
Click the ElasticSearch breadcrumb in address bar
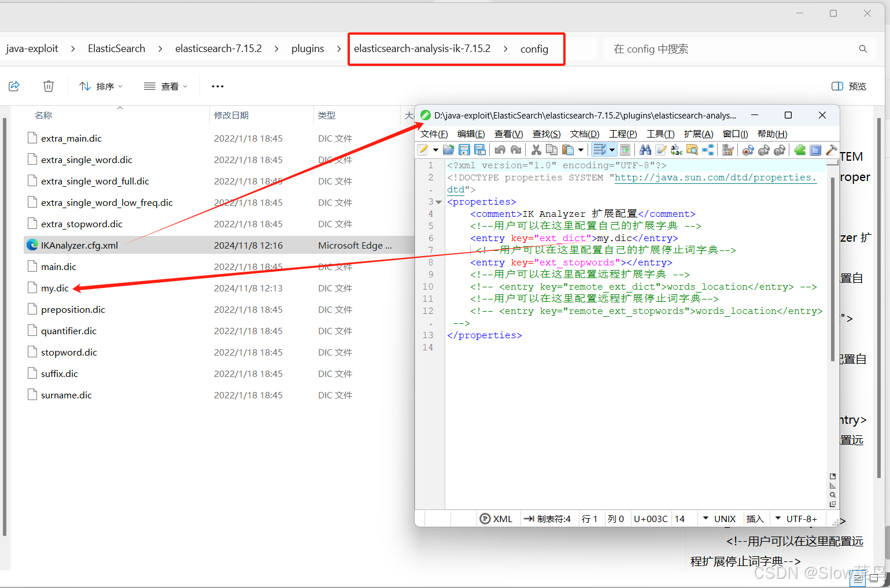(x=116, y=49)
